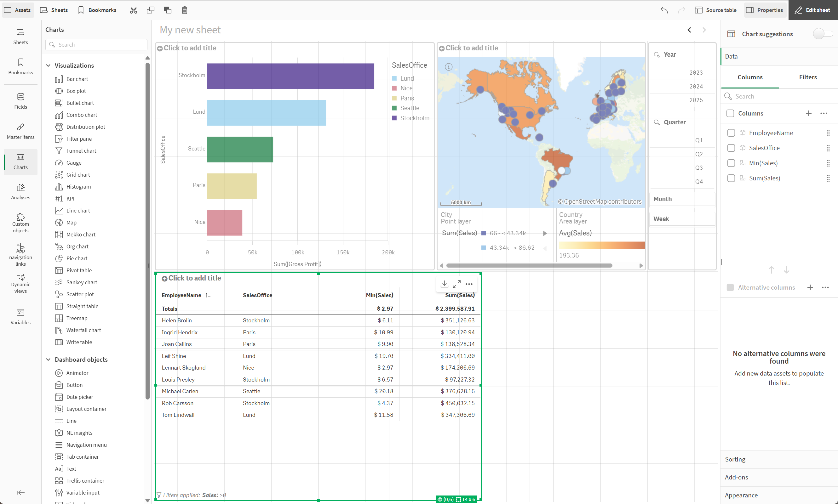Click the undo arrow icon
The width and height of the screenshot is (838, 504).
tap(664, 10)
